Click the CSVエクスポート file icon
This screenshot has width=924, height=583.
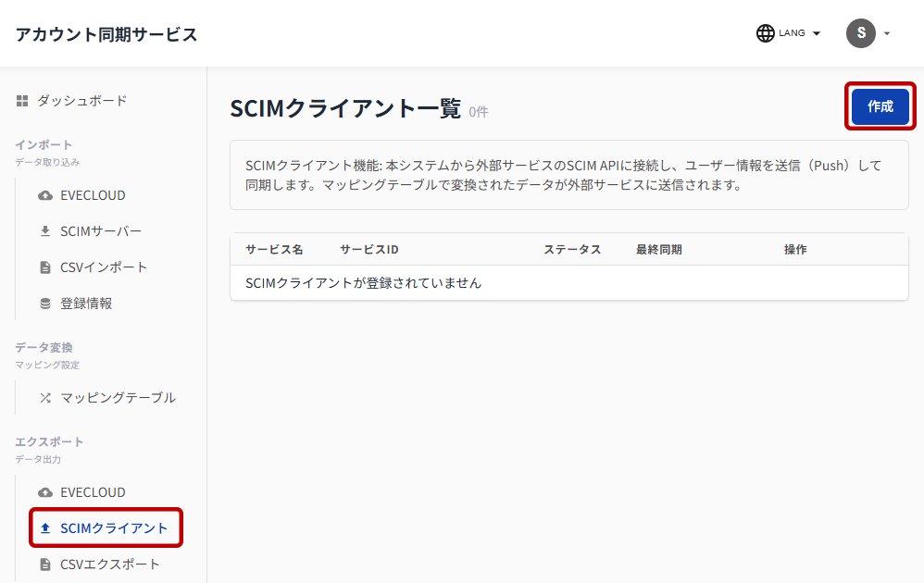point(45,564)
